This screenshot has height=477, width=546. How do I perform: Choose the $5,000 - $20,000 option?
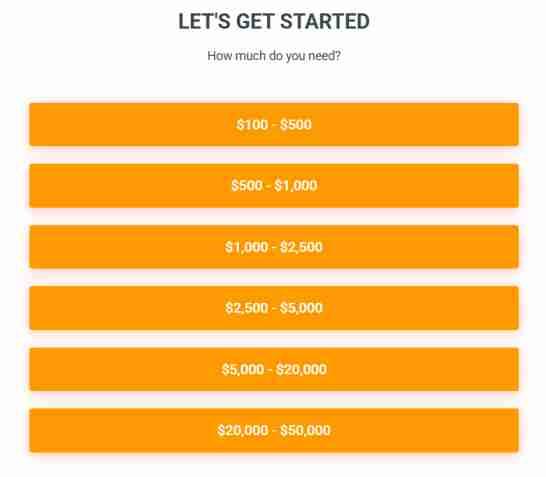[274, 369]
